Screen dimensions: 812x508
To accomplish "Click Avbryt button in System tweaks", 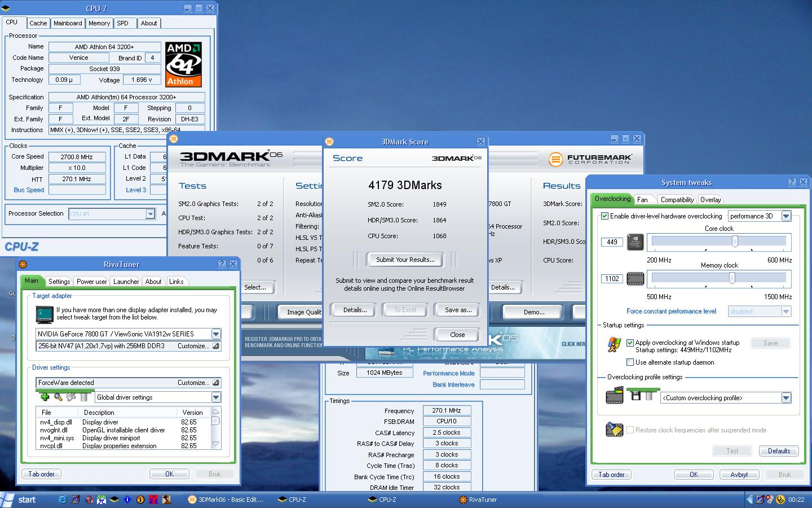I will [739, 475].
